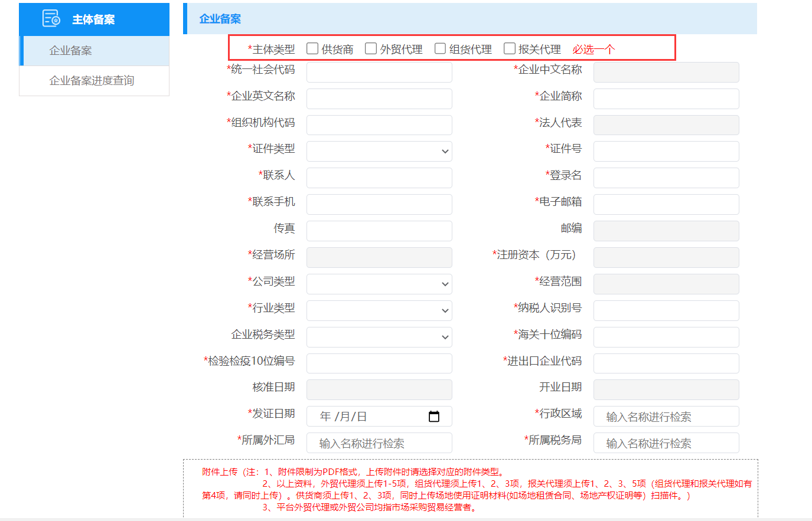Image resolution: width=812 pixels, height=521 pixels.
Task: Click the 行政区域 search field
Action: [666, 416]
